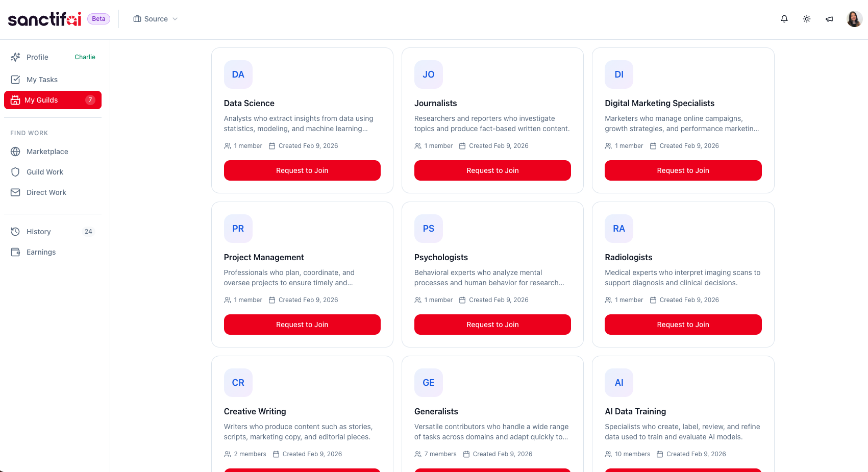868x472 pixels.
Task: Open Profile in the sidebar
Action: 37,57
